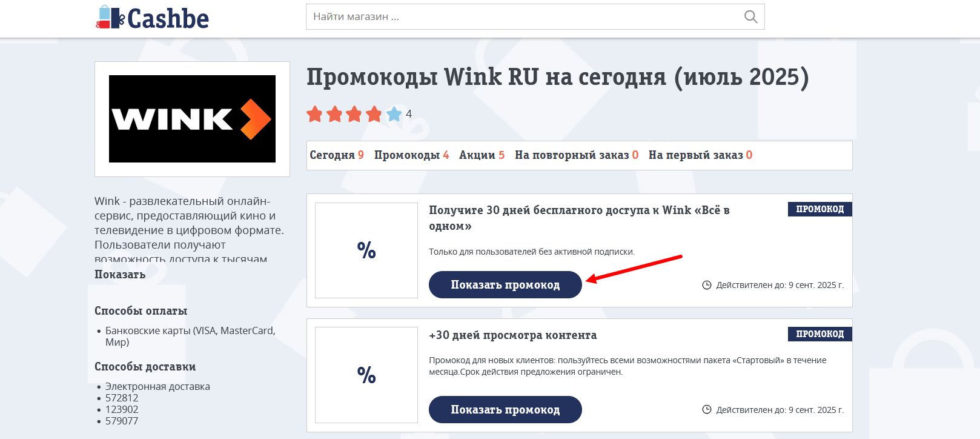Click clock icon in '+30 дней' offer validity line
The height and width of the screenshot is (439, 980).
pos(707,410)
